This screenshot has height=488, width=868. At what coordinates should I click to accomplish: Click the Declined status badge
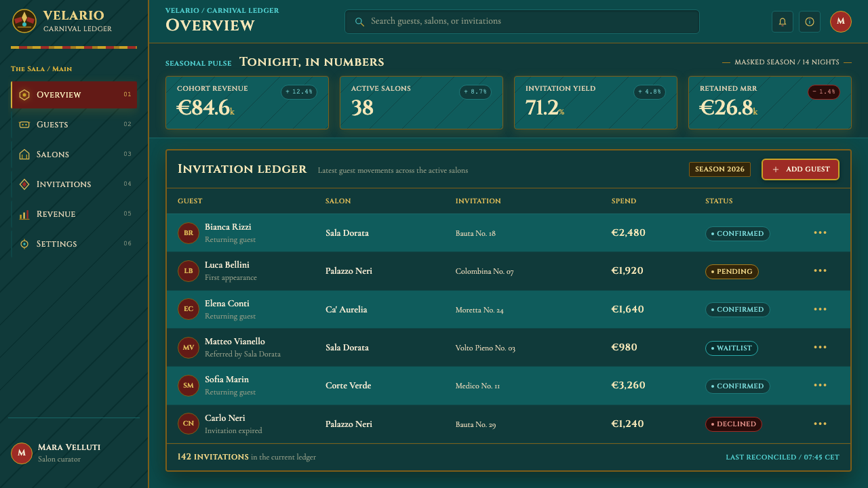pyautogui.click(x=734, y=424)
